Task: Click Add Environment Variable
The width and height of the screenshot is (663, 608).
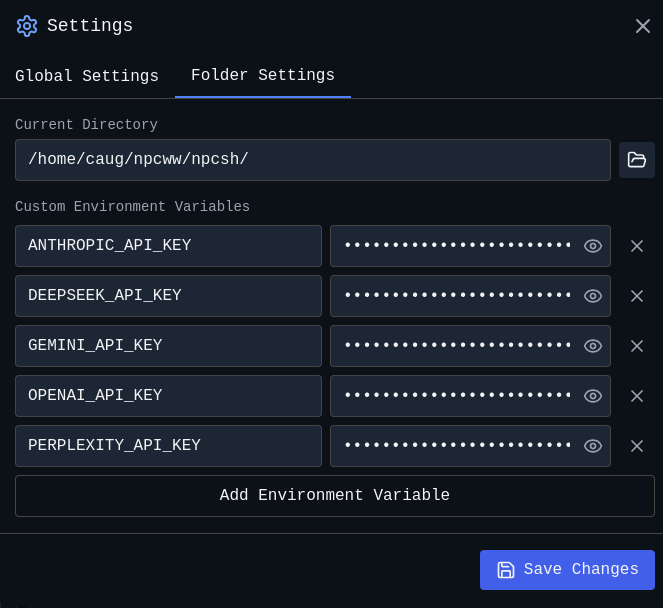Action: [335, 496]
